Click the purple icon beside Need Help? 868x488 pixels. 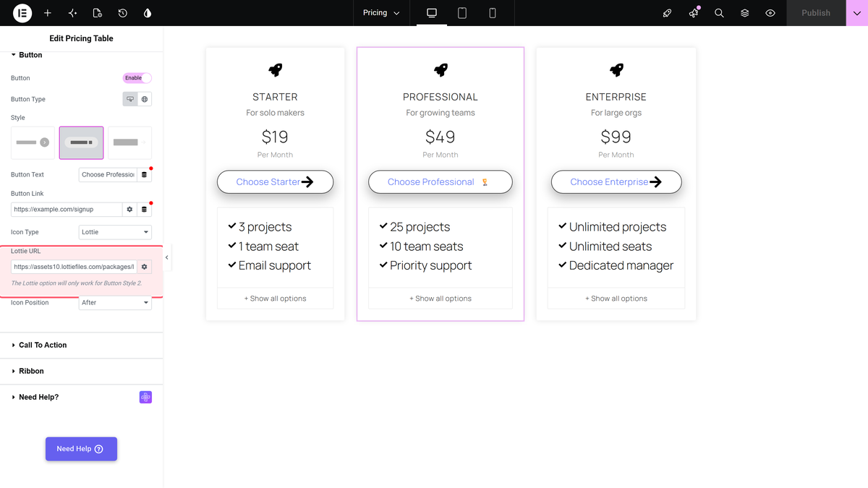[145, 397]
